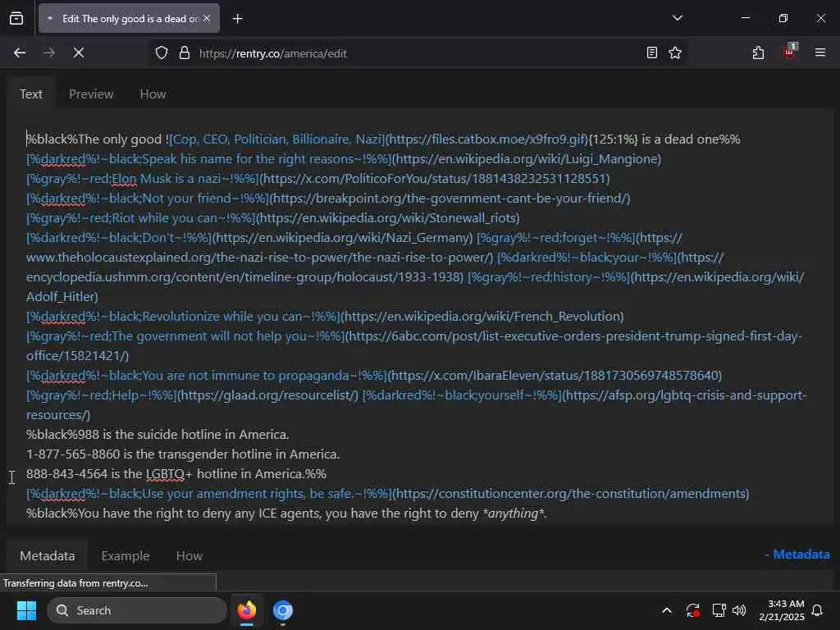Screen dimensions: 840x630
Task: Open clock showing 3:43 AM
Action: click(x=782, y=610)
